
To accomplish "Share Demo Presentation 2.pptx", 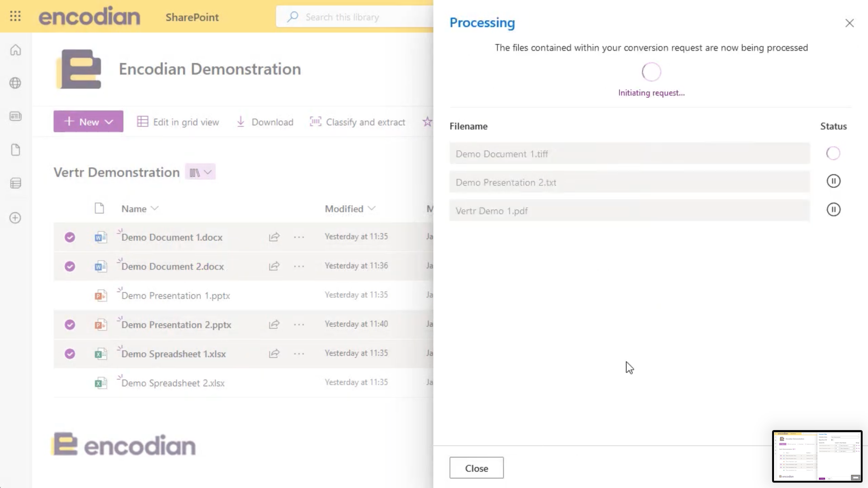I will point(274,324).
